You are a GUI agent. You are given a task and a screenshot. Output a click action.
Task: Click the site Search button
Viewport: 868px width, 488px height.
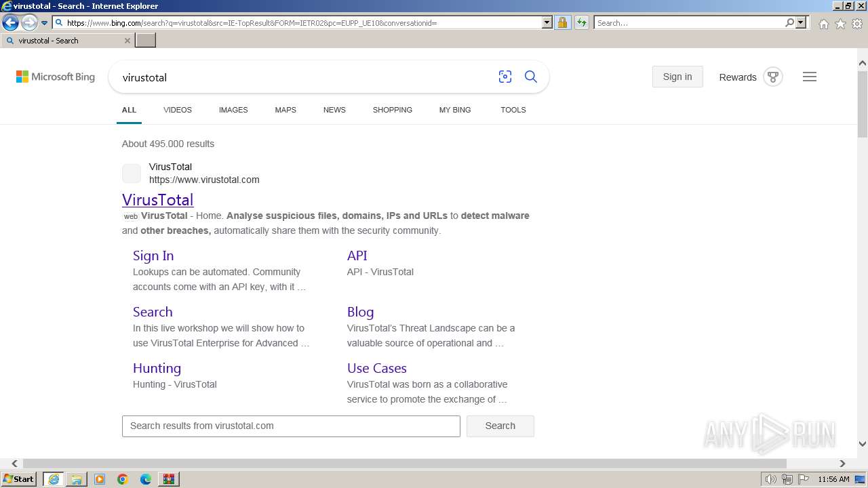coord(500,426)
